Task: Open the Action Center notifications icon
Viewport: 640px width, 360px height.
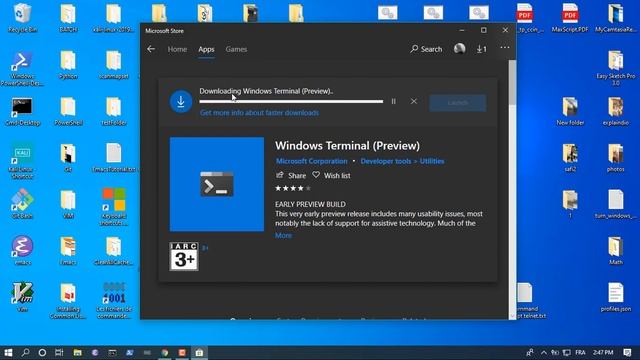Action: [x=627, y=353]
